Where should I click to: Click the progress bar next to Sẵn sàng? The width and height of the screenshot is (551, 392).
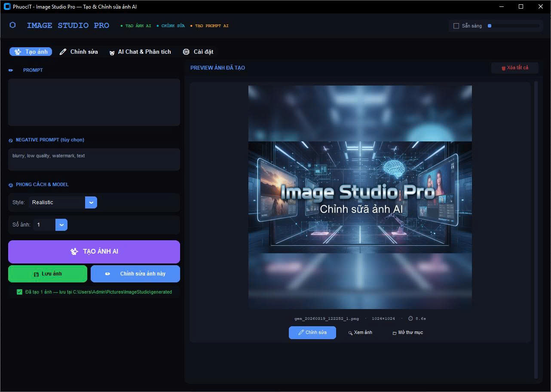513,26
